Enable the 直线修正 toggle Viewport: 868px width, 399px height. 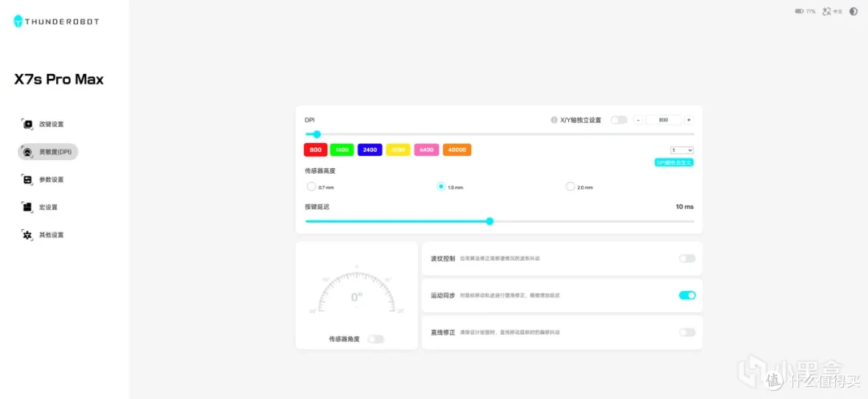[x=687, y=332]
